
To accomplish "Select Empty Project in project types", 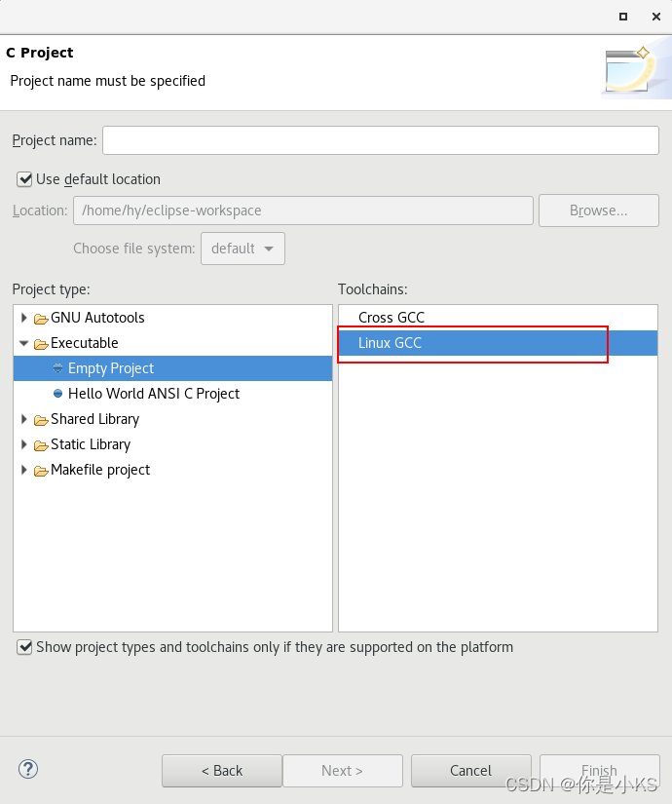I will click(172, 368).
